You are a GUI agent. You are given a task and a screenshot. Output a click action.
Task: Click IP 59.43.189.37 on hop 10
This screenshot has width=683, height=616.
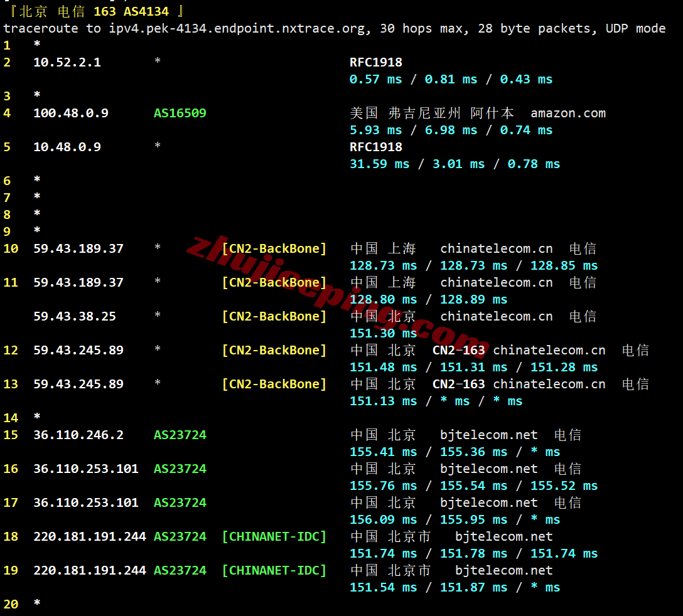coord(78,248)
